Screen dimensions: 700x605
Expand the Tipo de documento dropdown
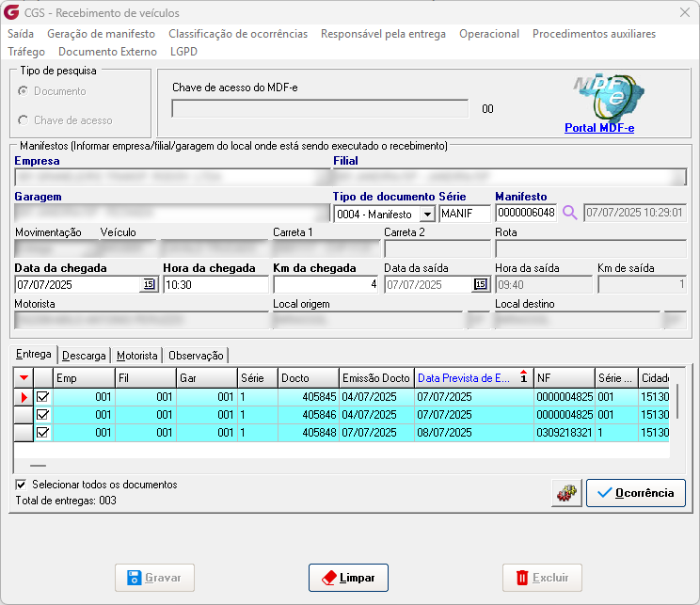click(427, 214)
